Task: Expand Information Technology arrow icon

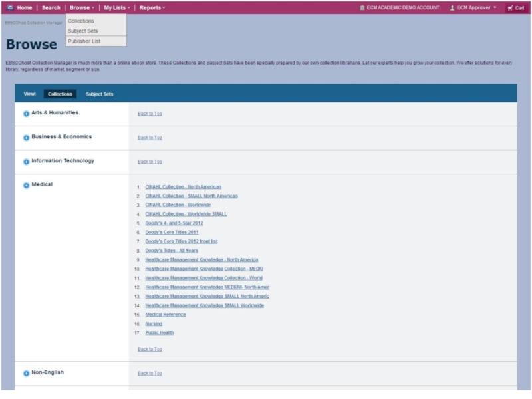Action: pyautogui.click(x=27, y=162)
